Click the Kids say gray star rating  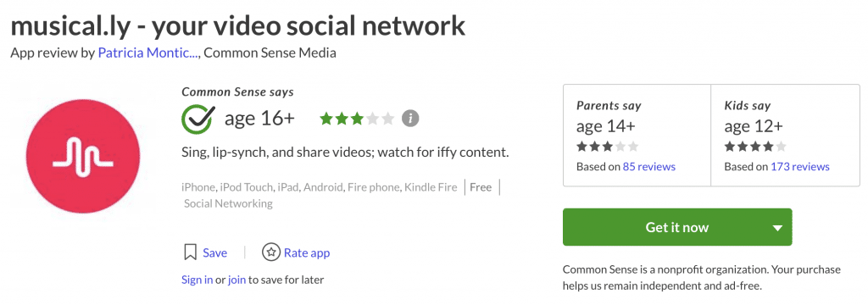755,147
